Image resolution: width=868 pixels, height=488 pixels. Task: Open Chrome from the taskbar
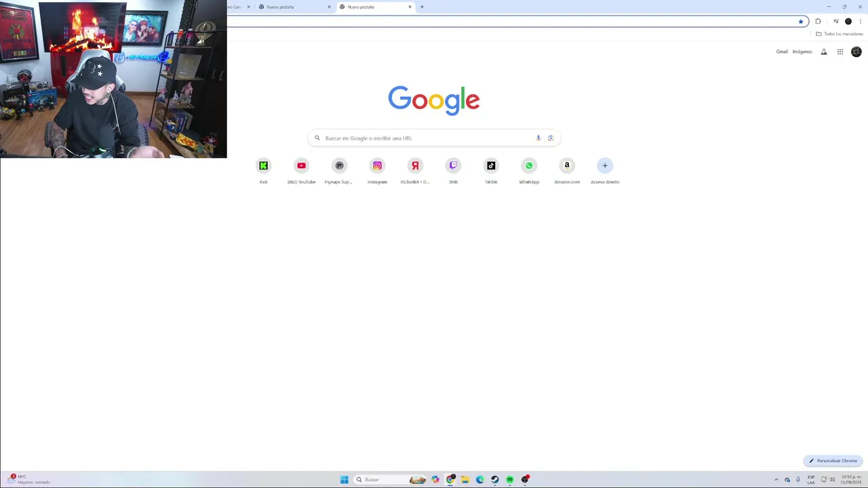point(450,480)
